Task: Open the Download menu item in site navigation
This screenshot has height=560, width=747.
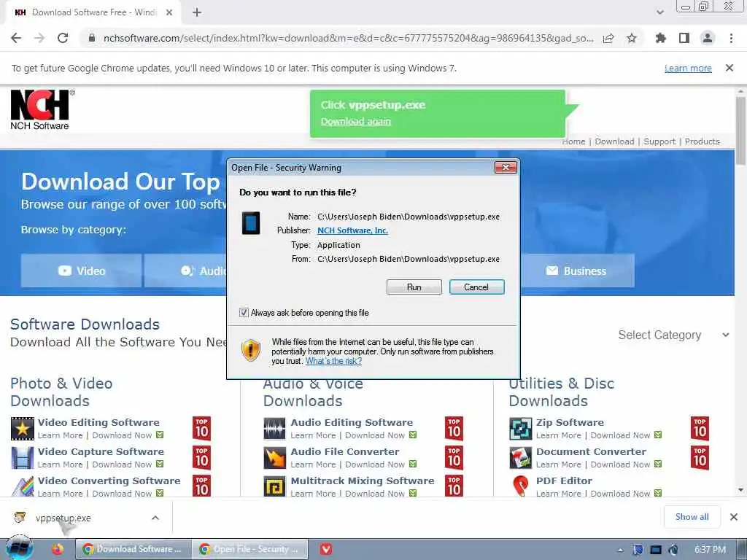Action: coord(614,141)
